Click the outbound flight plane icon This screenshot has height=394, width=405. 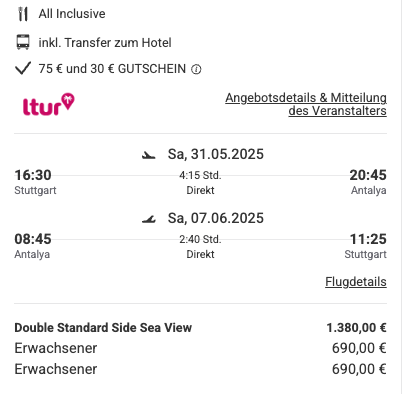149,155
